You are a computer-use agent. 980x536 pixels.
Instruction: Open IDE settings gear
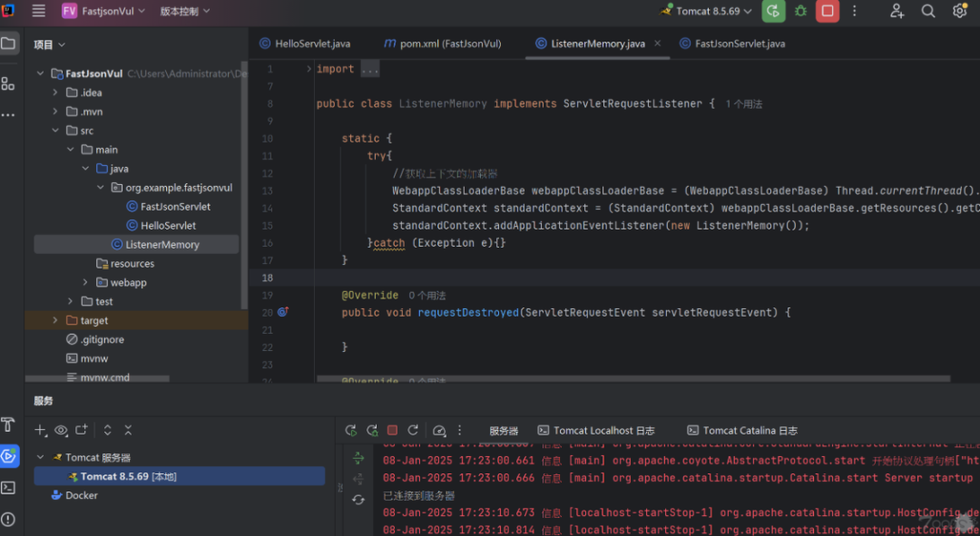click(959, 11)
